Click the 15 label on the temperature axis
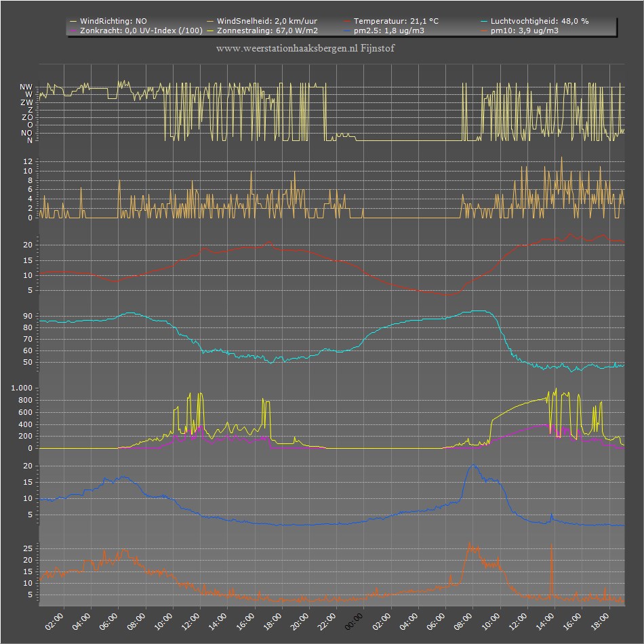 [28, 260]
